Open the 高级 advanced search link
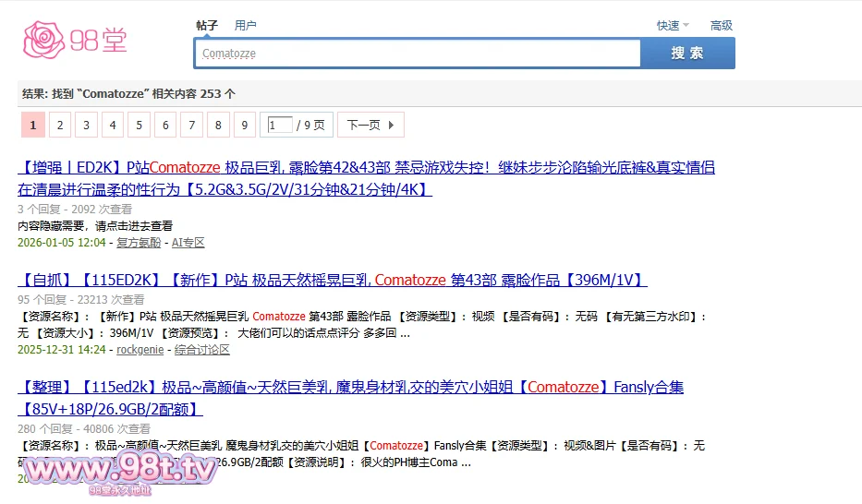This screenshot has width=862, height=504. coord(721,26)
